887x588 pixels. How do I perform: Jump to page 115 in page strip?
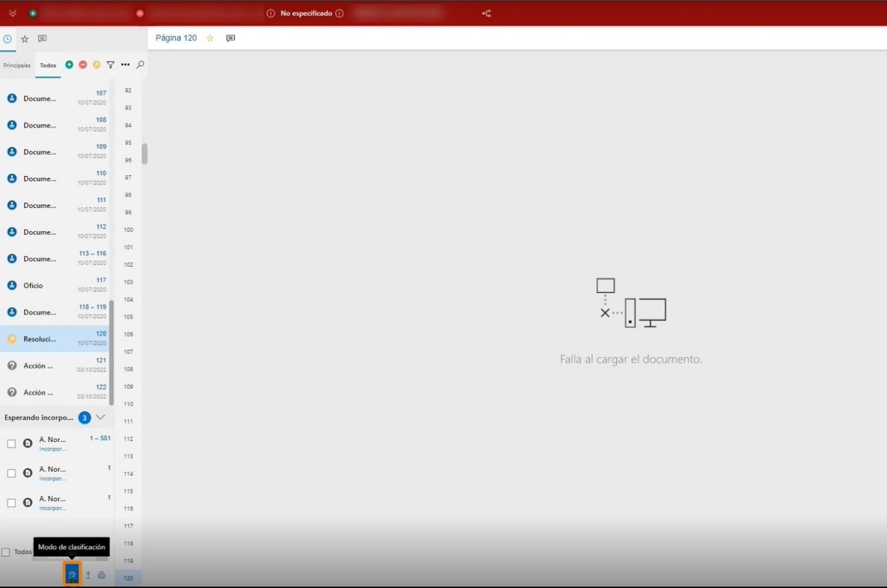(128, 491)
